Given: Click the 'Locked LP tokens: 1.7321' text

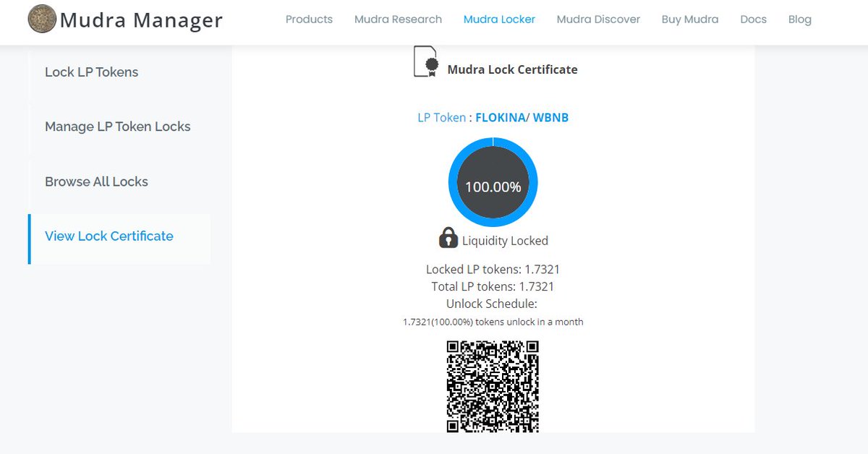Looking at the screenshot, I should 493,269.
